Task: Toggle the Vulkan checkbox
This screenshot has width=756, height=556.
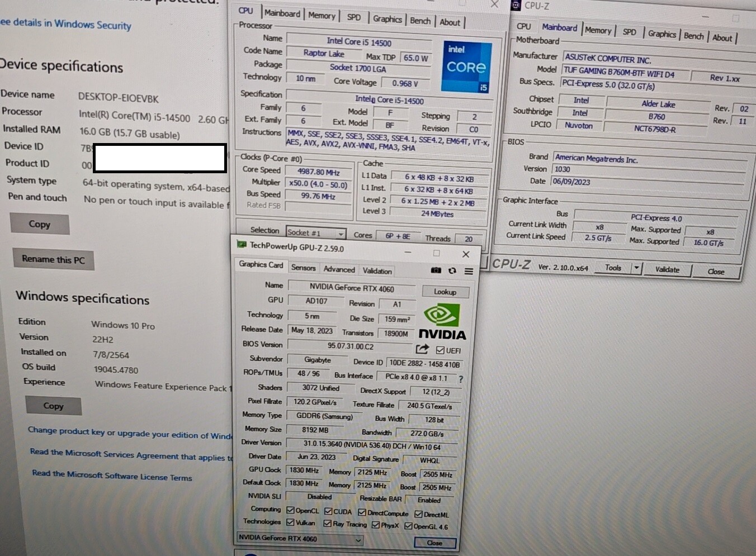Action: pyautogui.click(x=290, y=522)
